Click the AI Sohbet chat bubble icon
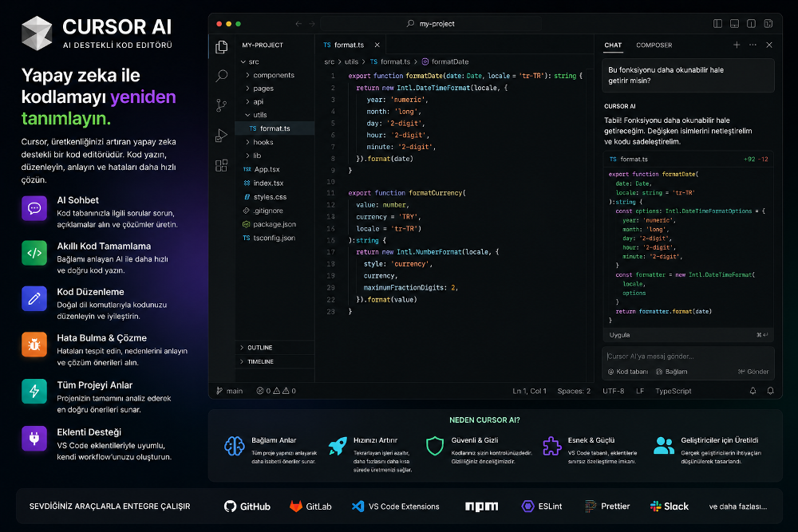798x532 pixels. pyautogui.click(x=34, y=208)
